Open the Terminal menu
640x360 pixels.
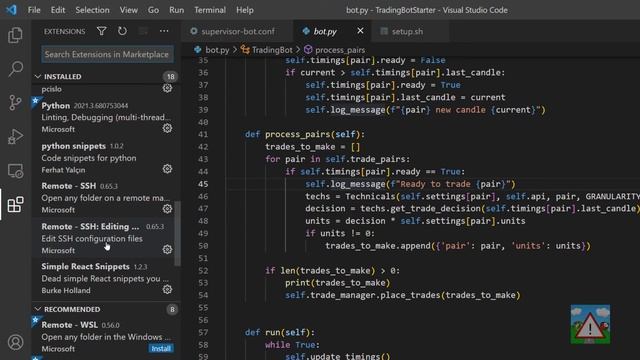[x=210, y=10]
